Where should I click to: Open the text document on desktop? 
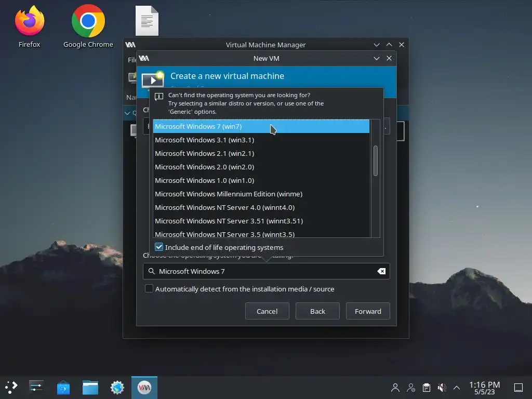pos(147,21)
